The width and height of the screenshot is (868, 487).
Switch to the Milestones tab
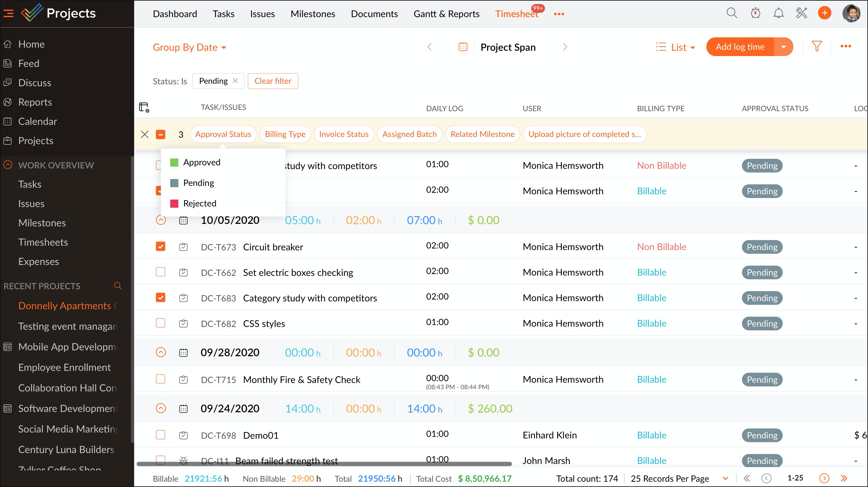point(312,14)
